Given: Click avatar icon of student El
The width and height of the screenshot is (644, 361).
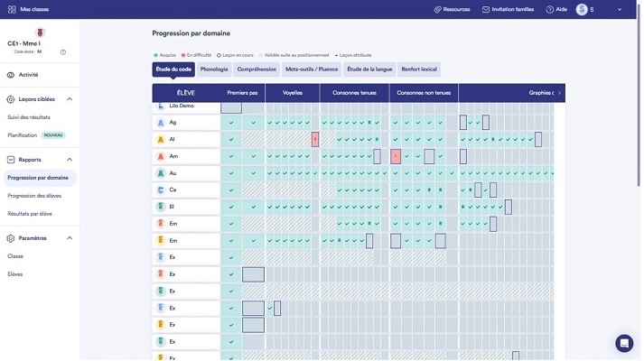Looking at the screenshot, I should click(x=161, y=207).
